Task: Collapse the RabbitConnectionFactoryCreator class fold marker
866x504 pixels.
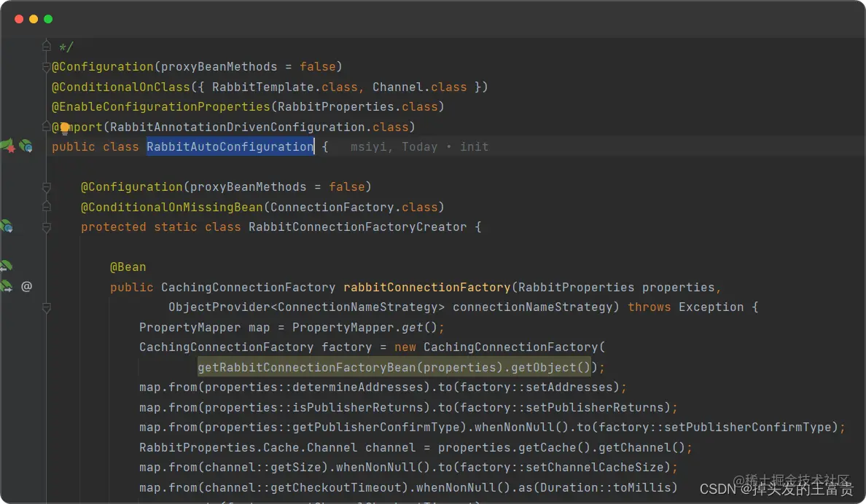Action: coord(47,227)
